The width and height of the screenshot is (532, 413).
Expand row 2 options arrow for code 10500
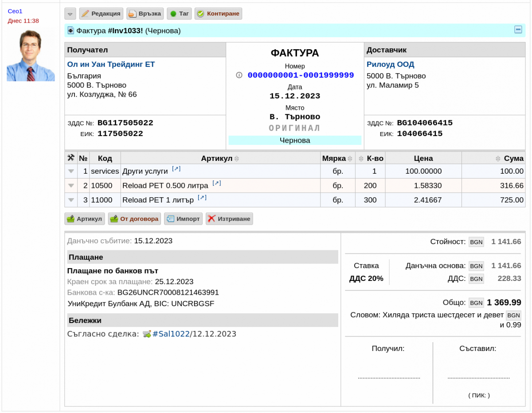[71, 186]
